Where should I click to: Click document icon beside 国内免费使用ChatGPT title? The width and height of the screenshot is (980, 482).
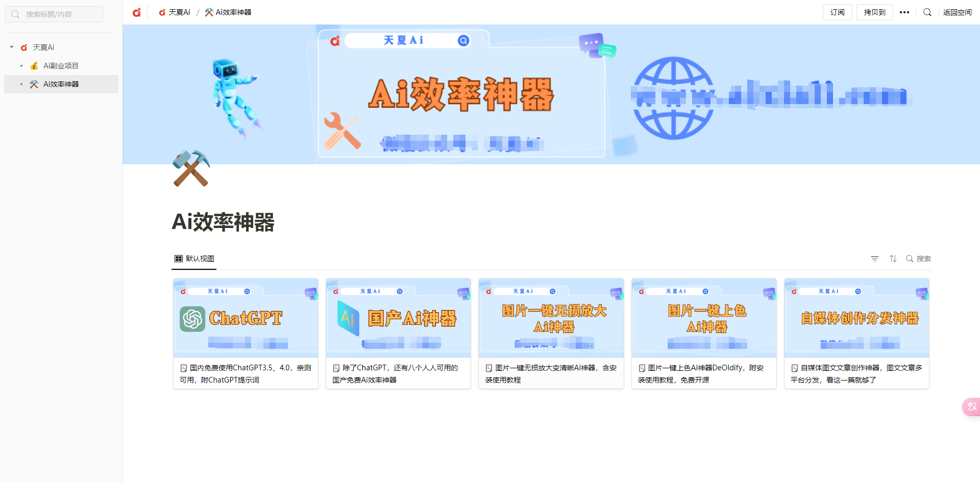pos(184,368)
